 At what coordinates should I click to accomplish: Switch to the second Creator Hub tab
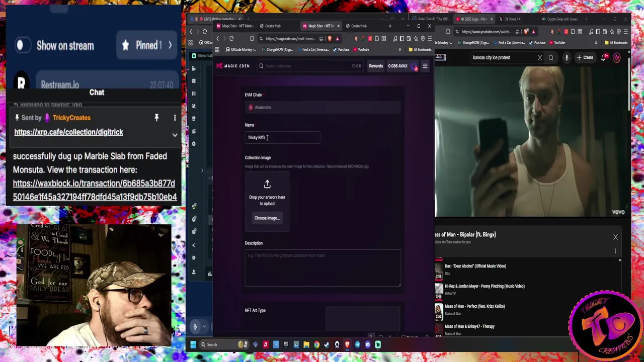click(x=359, y=26)
